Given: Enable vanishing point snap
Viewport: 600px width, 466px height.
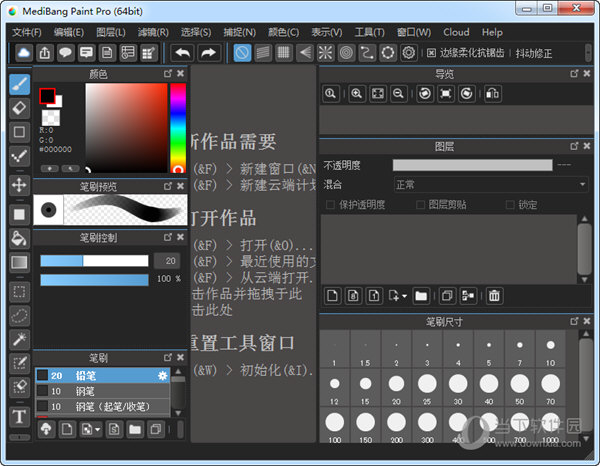Looking at the screenshot, I should pos(305,52).
